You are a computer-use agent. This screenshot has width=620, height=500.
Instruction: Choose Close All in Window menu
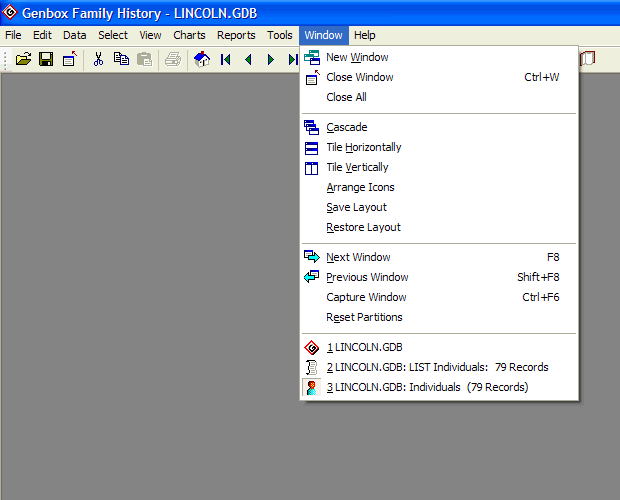point(346,97)
